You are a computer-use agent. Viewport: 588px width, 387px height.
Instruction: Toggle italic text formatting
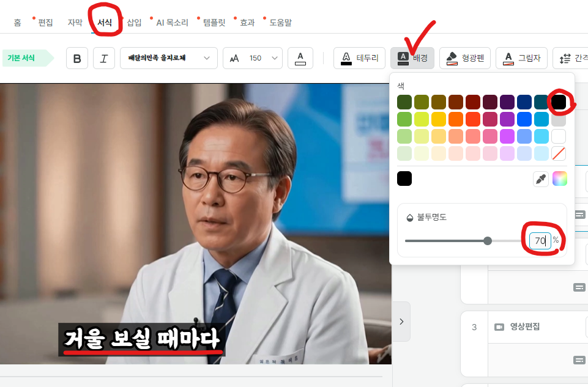click(x=103, y=58)
